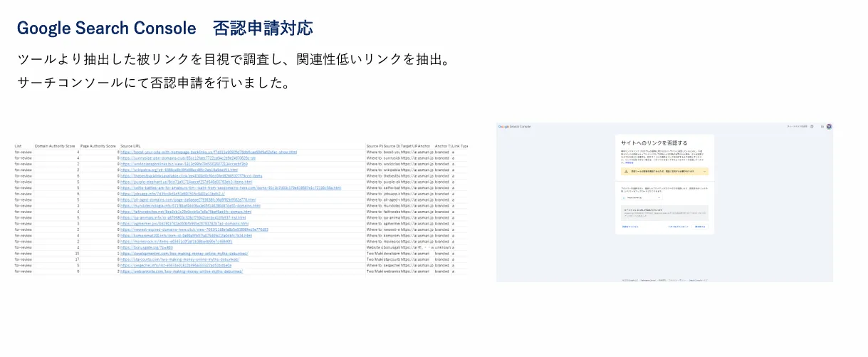The image size is (868, 357).
Task: Open the boost-your-site-with-homepage-backlinks.us link
Action: [x=209, y=152]
